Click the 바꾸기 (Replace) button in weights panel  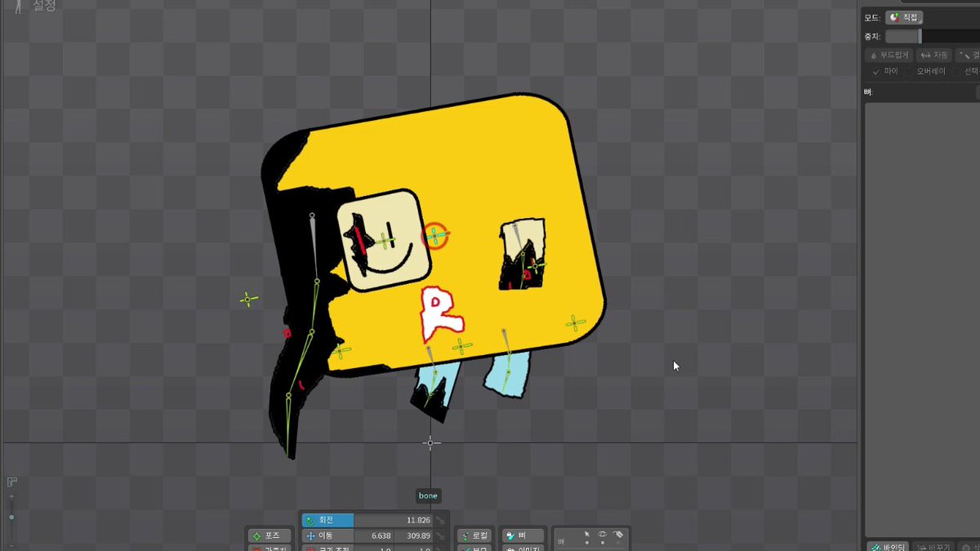932,546
